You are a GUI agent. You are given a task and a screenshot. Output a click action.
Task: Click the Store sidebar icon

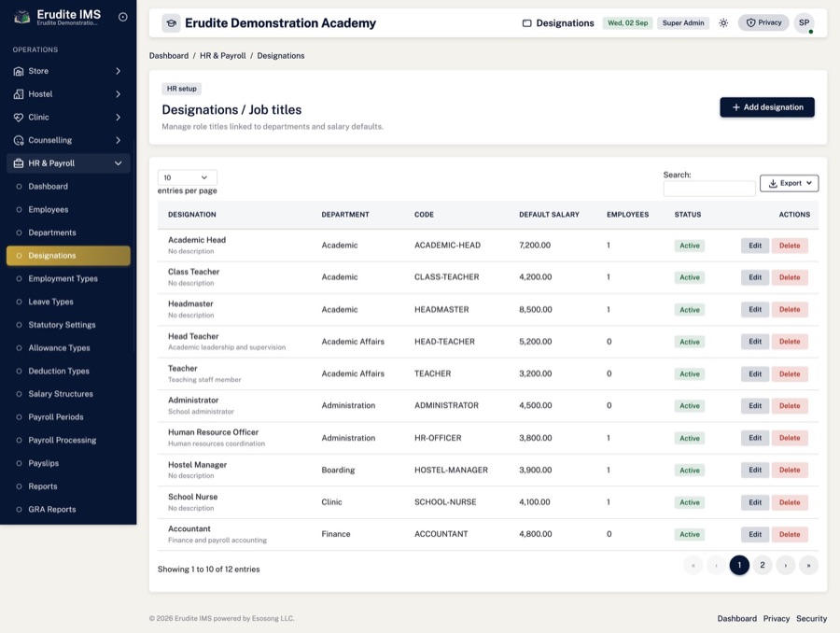(x=19, y=71)
